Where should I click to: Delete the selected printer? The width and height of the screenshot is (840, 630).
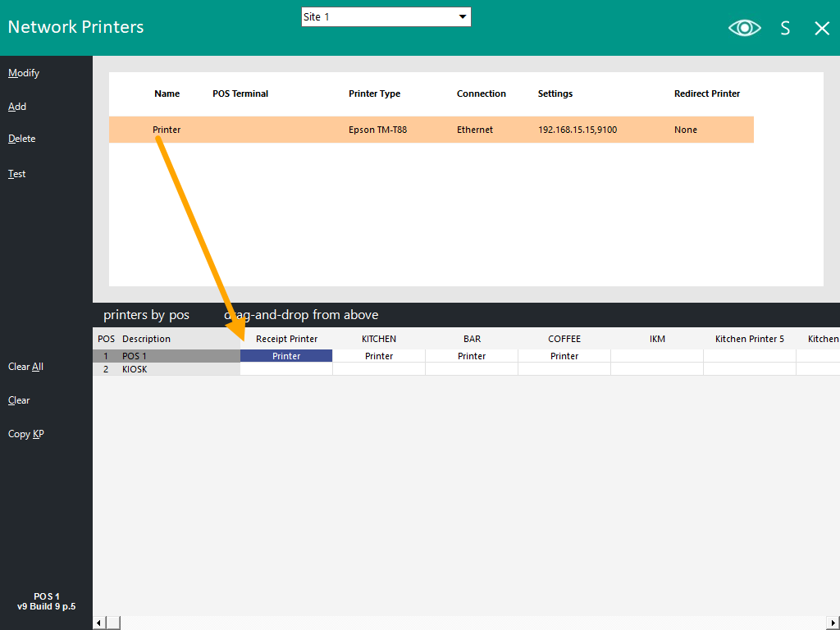coord(21,138)
